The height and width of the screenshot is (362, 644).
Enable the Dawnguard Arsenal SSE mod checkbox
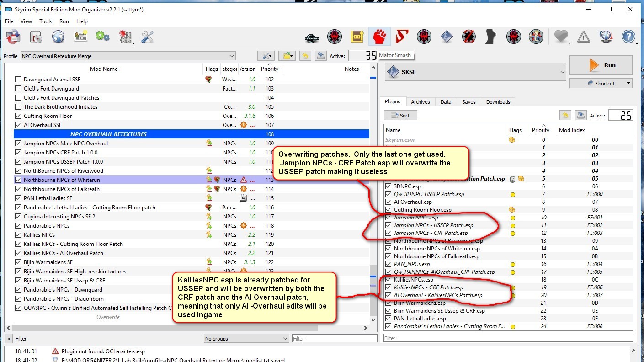click(x=18, y=80)
